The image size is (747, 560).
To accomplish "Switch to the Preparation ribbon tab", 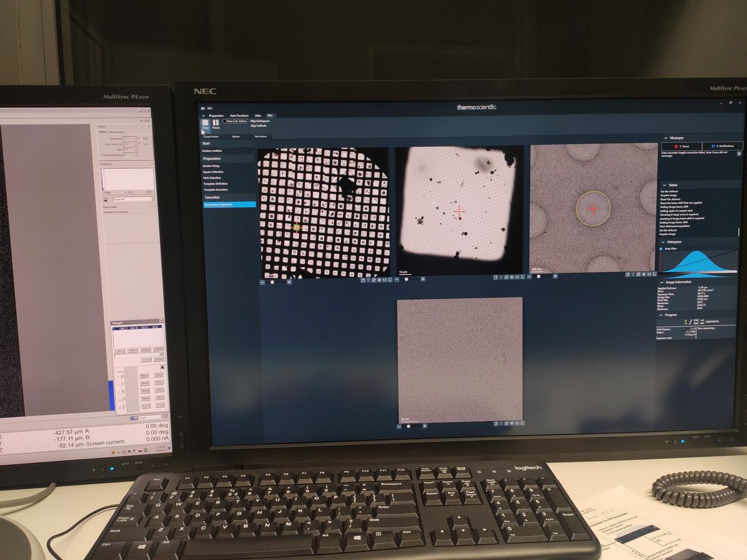I will click(216, 115).
